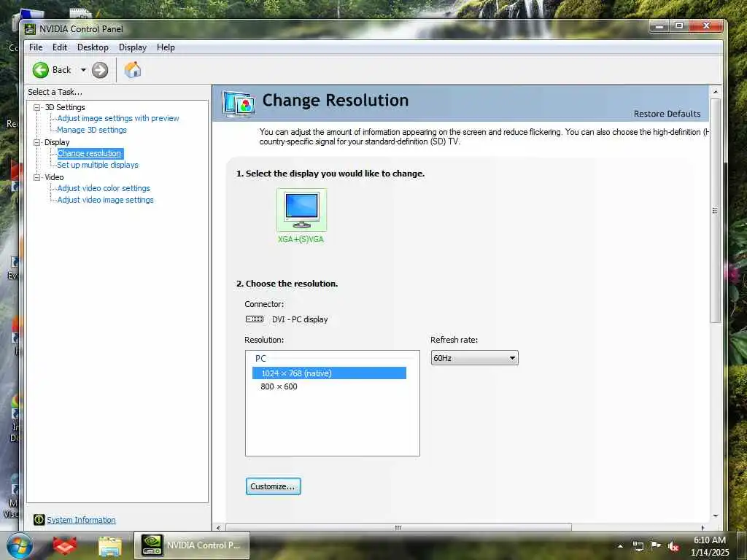
Task: Click the DVI connector icon
Action: (255, 319)
